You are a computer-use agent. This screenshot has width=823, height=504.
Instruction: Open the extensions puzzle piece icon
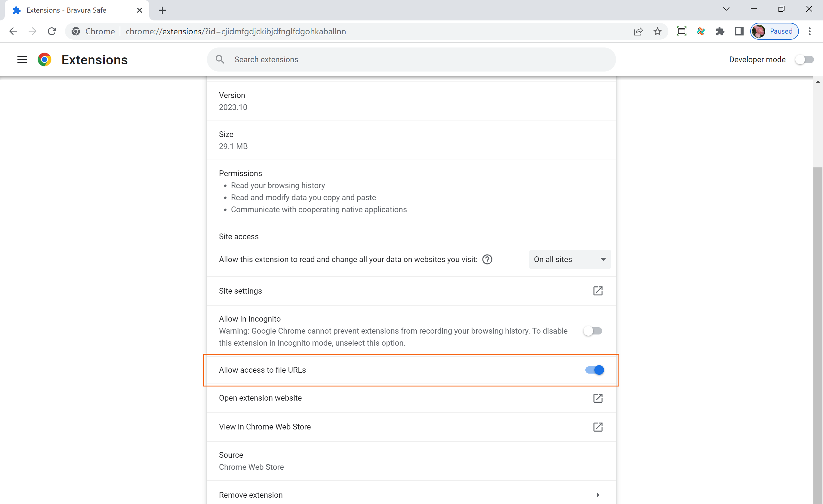[x=720, y=31]
